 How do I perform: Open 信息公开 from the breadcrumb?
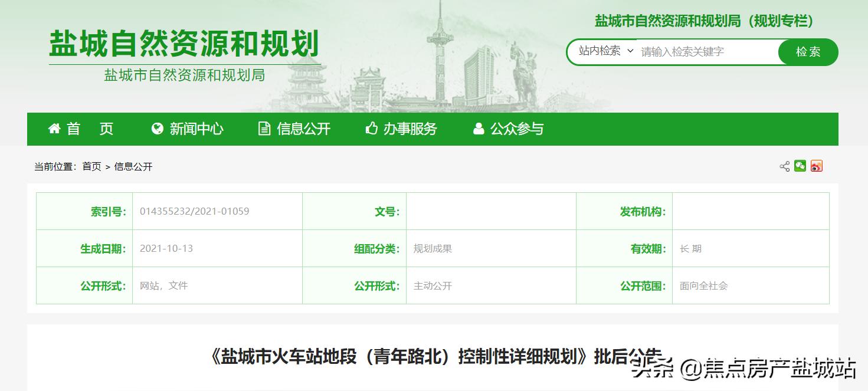pyautogui.click(x=132, y=166)
